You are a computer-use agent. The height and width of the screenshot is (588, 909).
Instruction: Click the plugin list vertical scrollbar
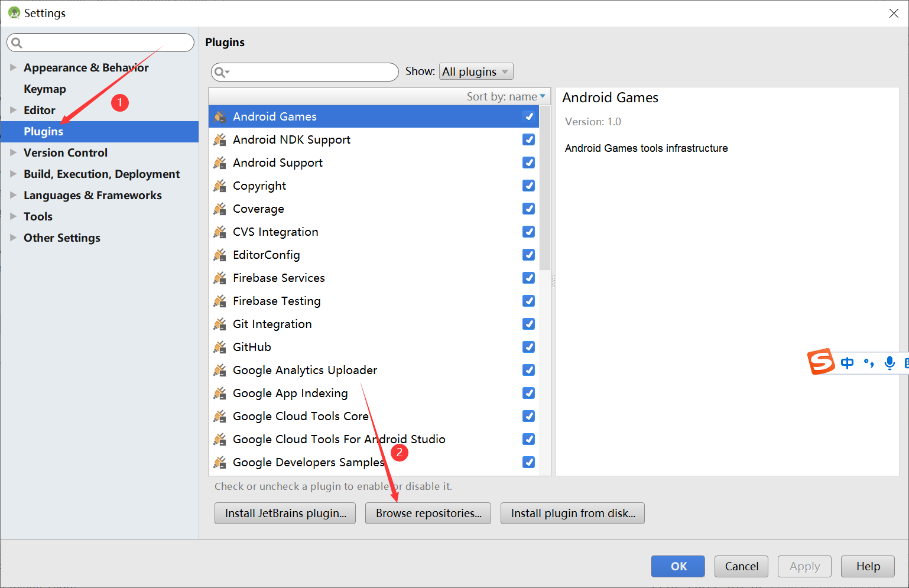click(545, 188)
